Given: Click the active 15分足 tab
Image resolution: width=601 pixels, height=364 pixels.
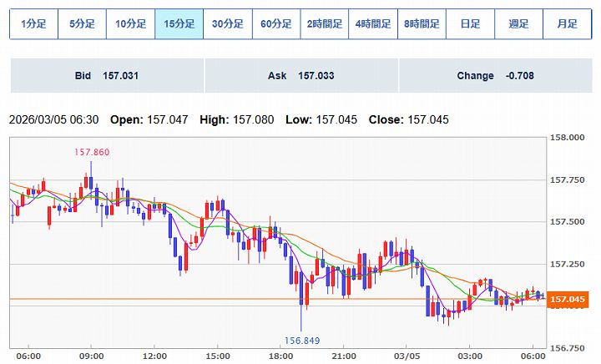Looking at the screenshot, I should [179, 24].
